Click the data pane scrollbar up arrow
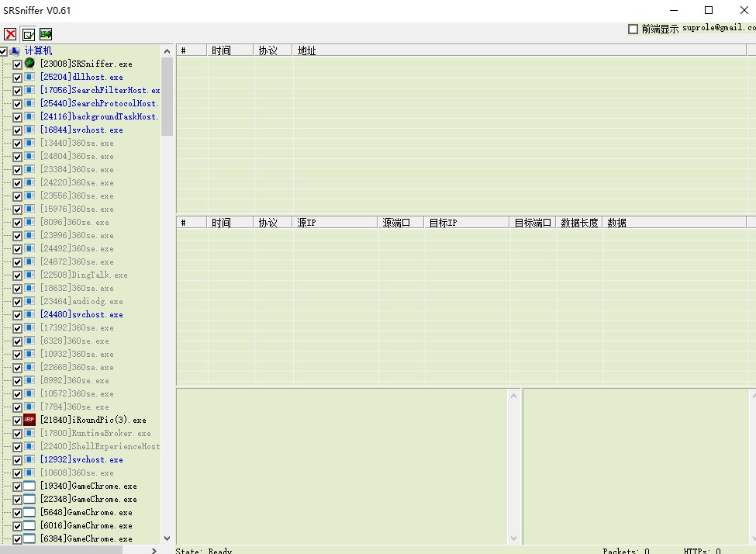This screenshot has width=756, height=554. (513, 396)
